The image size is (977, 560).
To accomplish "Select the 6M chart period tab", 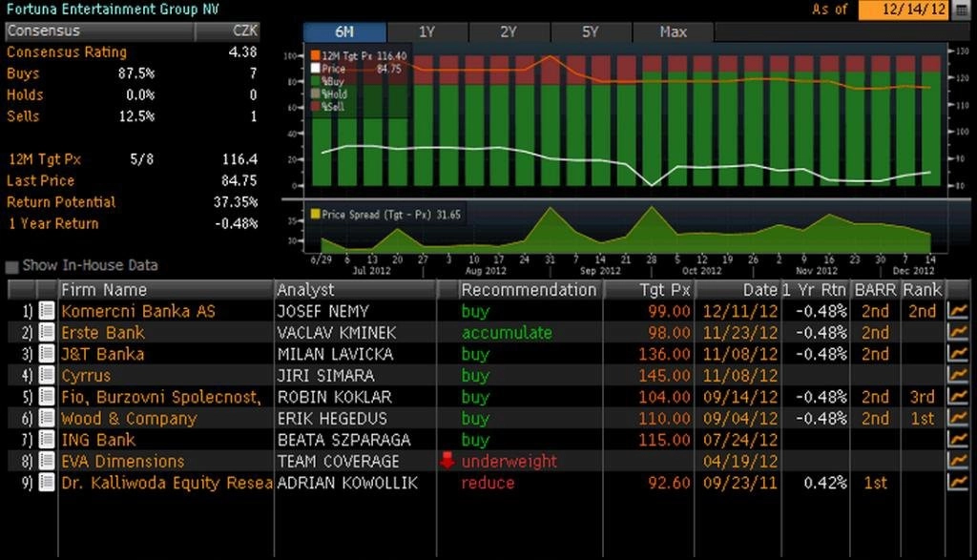I will click(343, 31).
